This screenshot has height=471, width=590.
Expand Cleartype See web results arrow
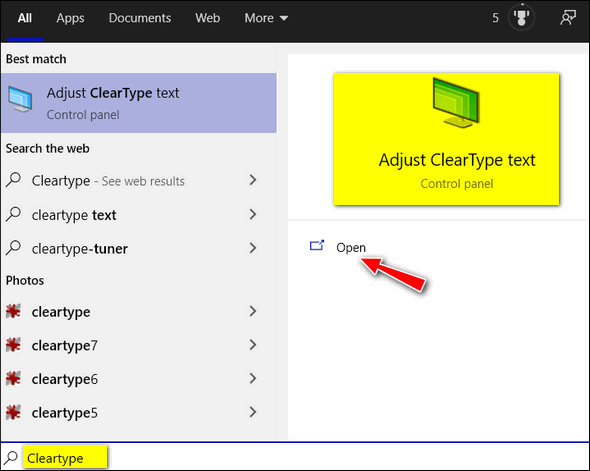pyautogui.click(x=253, y=180)
